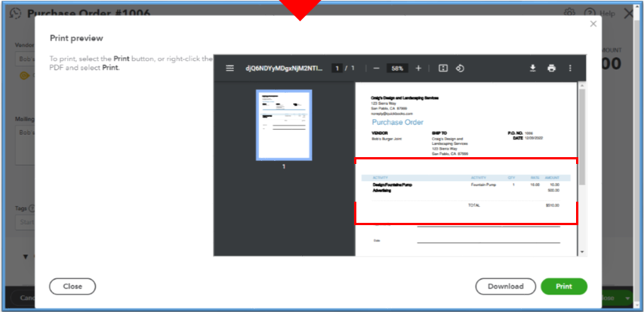Click the $510.00 total amount
The height and width of the screenshot is (312, 644).
[553, 205]
